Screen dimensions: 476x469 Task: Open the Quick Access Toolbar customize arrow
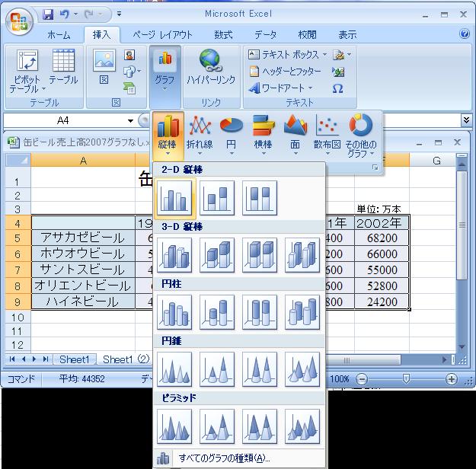(x=119, y=14)
